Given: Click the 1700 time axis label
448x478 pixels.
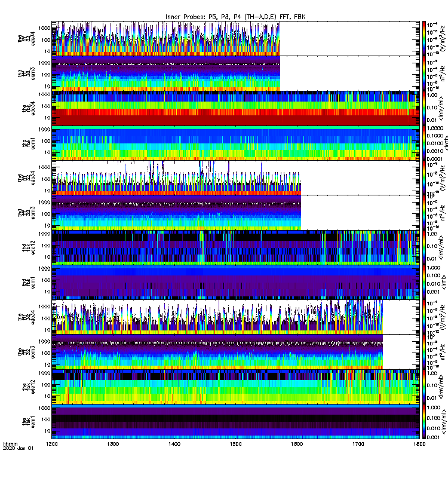Looking at the screenshot, I should click(358, 444).
